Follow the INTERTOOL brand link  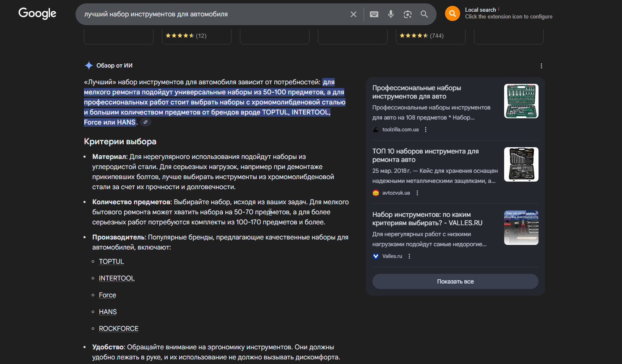117,278
